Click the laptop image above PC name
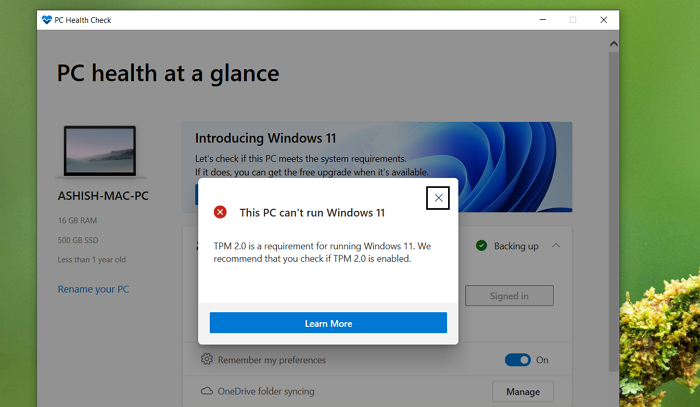Screen dimensions: 700x407 (x=98, y=152)
